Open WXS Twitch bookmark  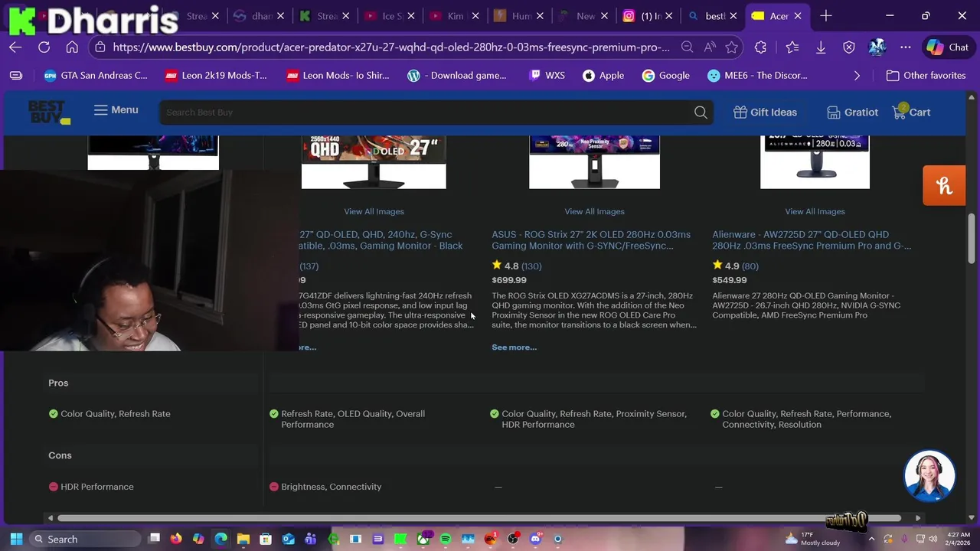(547, 76)
